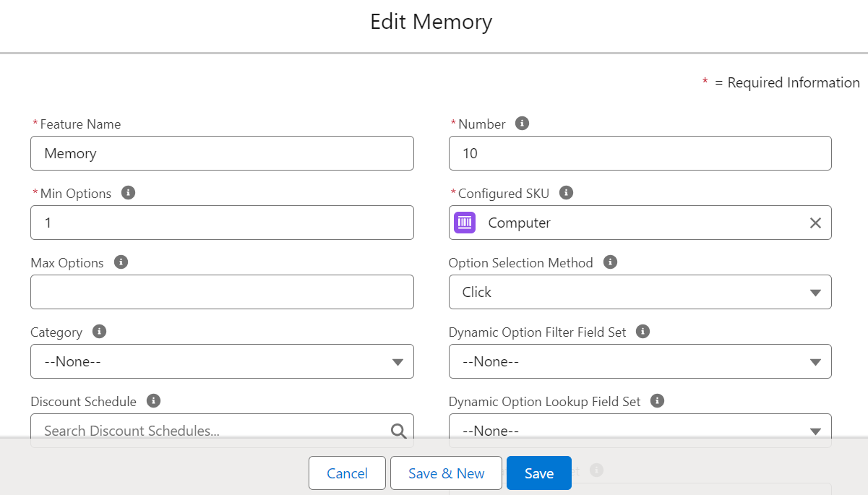Click the purple Computer product icon
The width and height of the screenshot is (868, 495).
465,223
